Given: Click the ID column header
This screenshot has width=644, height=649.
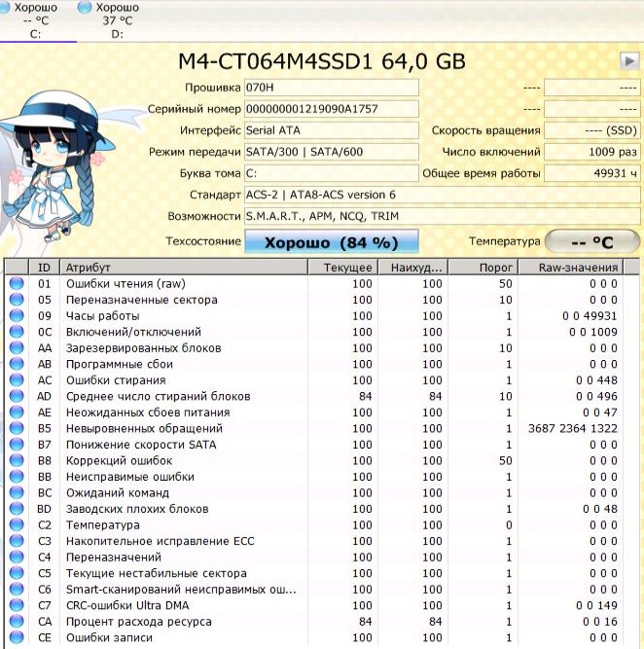Looking at the screenshot, I should (45, 268).
